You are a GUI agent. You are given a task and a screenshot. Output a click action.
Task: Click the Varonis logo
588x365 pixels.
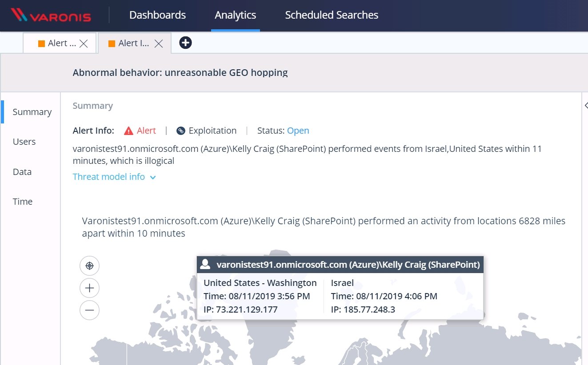[x=51, y=16]
